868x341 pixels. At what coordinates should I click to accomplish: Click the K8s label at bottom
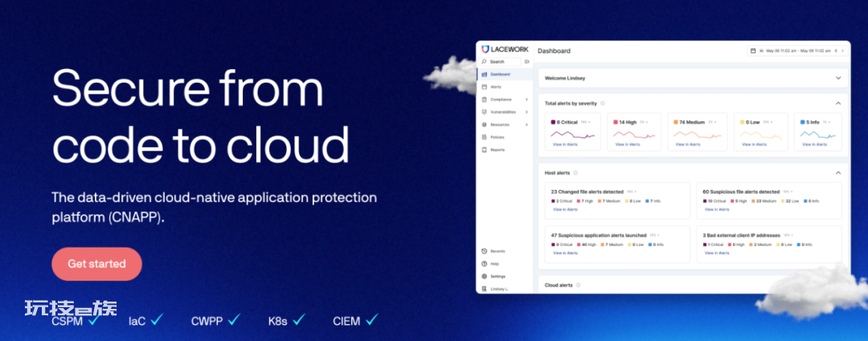(x=276, y=321)
